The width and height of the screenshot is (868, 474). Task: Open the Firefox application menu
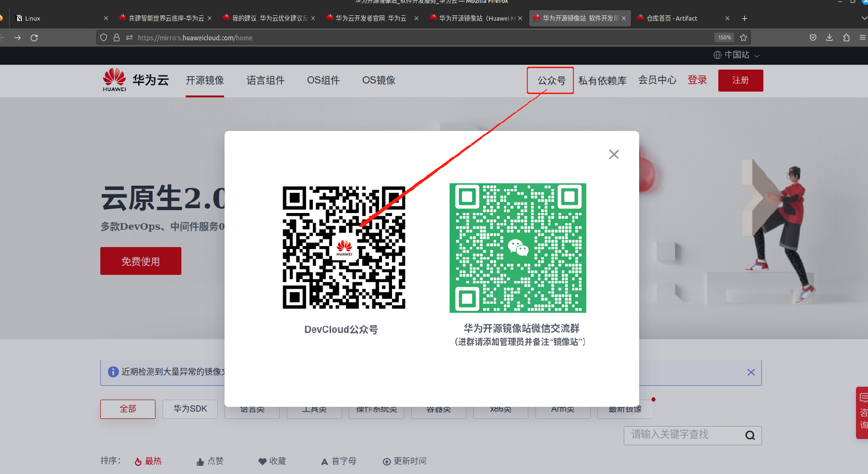pos(863,37)
